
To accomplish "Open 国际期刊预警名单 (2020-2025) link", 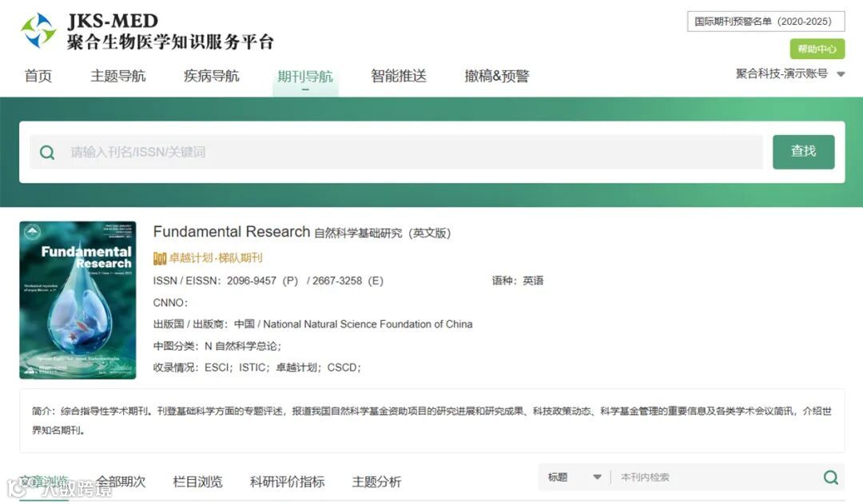I will pos(766,22).
